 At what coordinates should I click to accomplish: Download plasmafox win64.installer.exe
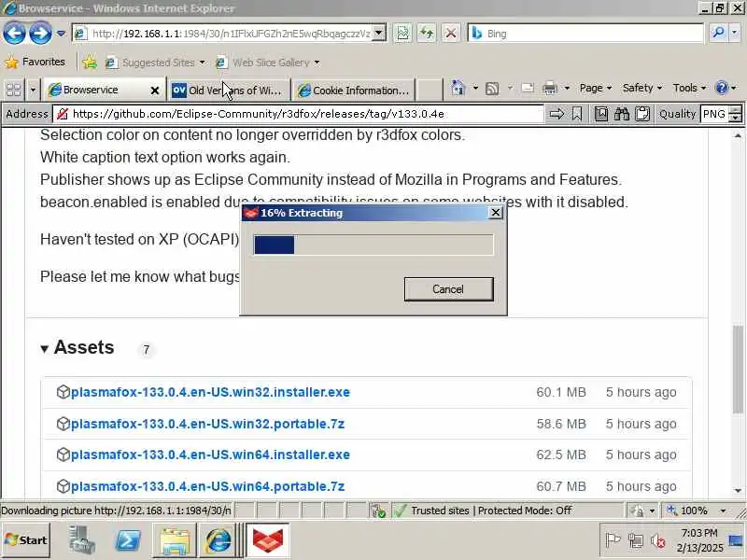coord(210,455)
